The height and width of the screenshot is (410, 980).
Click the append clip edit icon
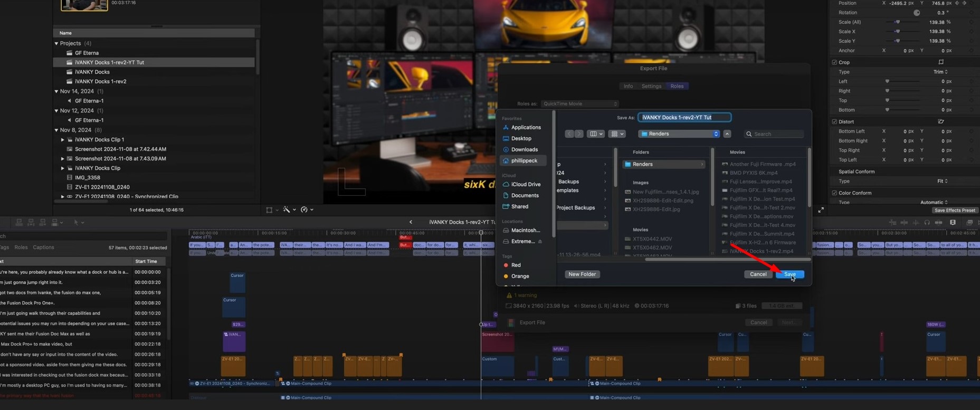[x=42, y=223]
